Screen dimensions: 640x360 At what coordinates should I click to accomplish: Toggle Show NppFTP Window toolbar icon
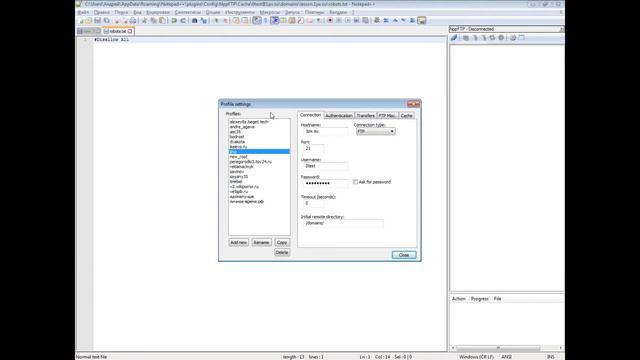(x=422, y=20)
